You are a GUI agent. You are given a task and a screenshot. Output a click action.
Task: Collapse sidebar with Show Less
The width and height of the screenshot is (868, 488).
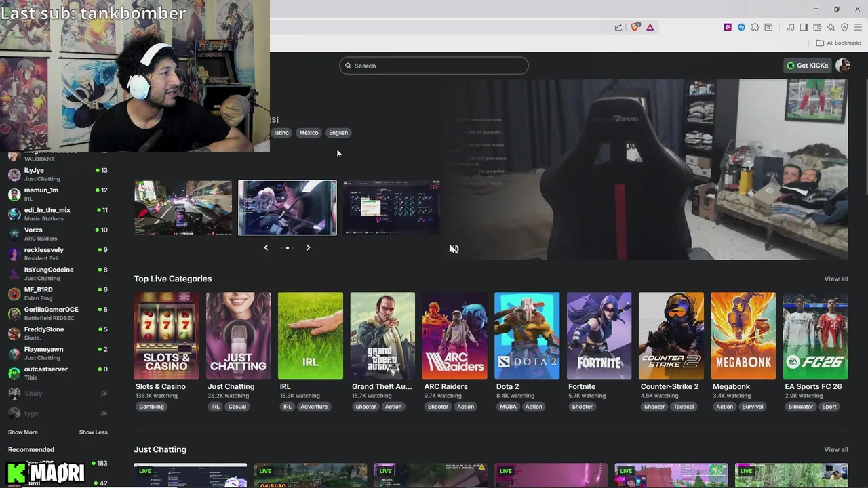93,432
